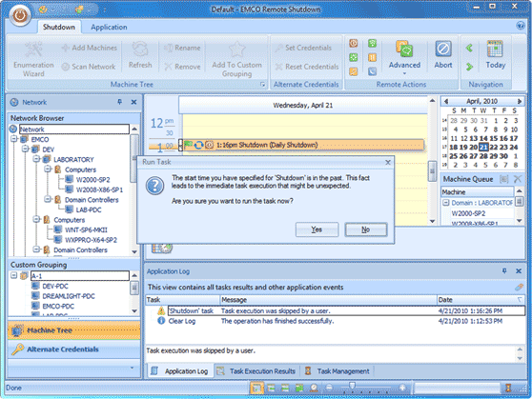Open the Alternate Credentials navigation pane

point(74,349)
